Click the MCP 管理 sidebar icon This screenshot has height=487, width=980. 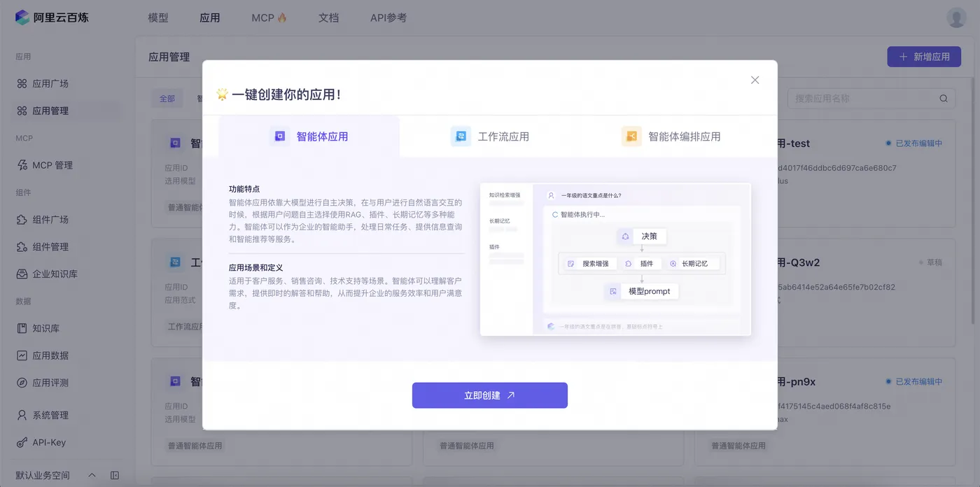coord(22,165)
